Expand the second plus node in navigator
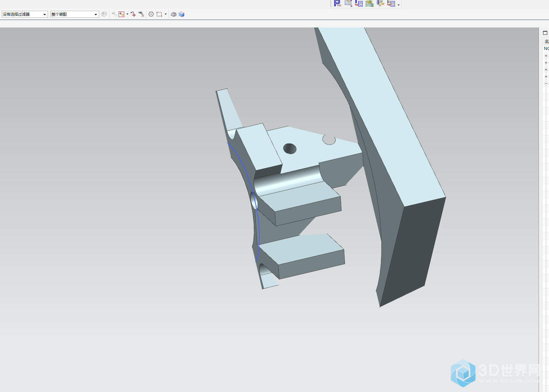The width and height of the screenshot is (549, 392). tap(546, 63)
